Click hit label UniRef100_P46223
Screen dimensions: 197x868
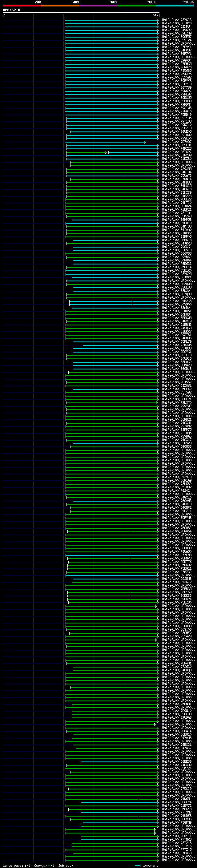pyautogui.click(x=177, y=196)
